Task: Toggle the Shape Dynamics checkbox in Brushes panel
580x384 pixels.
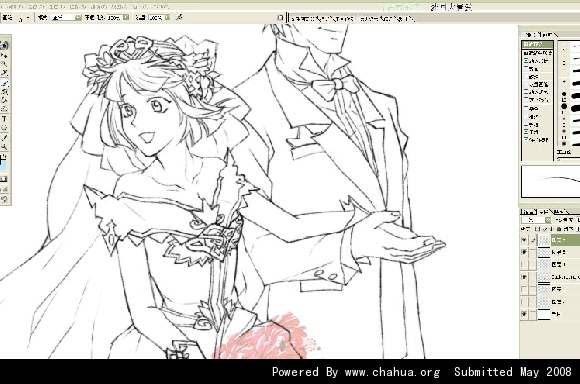Action: [526, 61]
